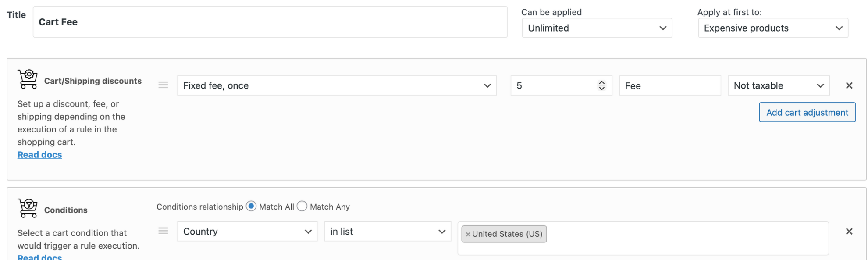Open the Apply at first to dropdown
This screenshot has height=260, width=868.
coord(773,28)
